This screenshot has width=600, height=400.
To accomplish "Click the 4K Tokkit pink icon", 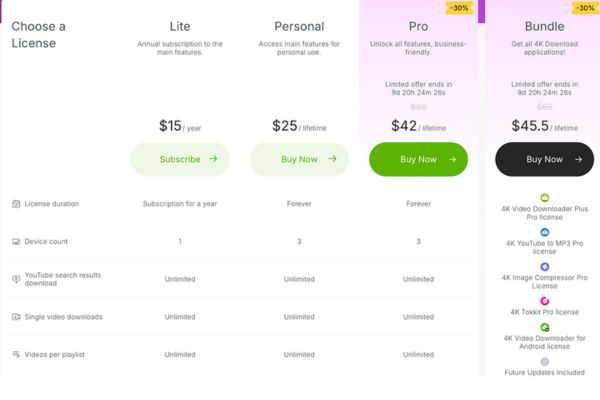I will [x=544, y=300].
